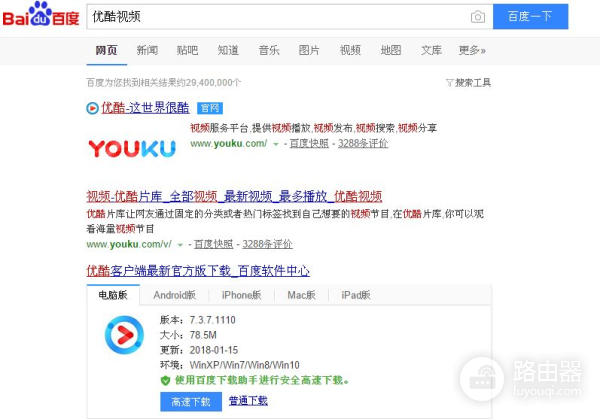Open 百度快照 for www.youku.com/ result
The image size is (600, 419).
click(x=309, y=143)
